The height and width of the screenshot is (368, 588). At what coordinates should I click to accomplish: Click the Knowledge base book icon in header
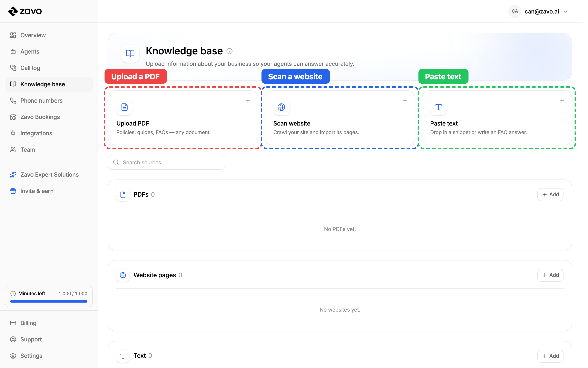coord(130,53)
